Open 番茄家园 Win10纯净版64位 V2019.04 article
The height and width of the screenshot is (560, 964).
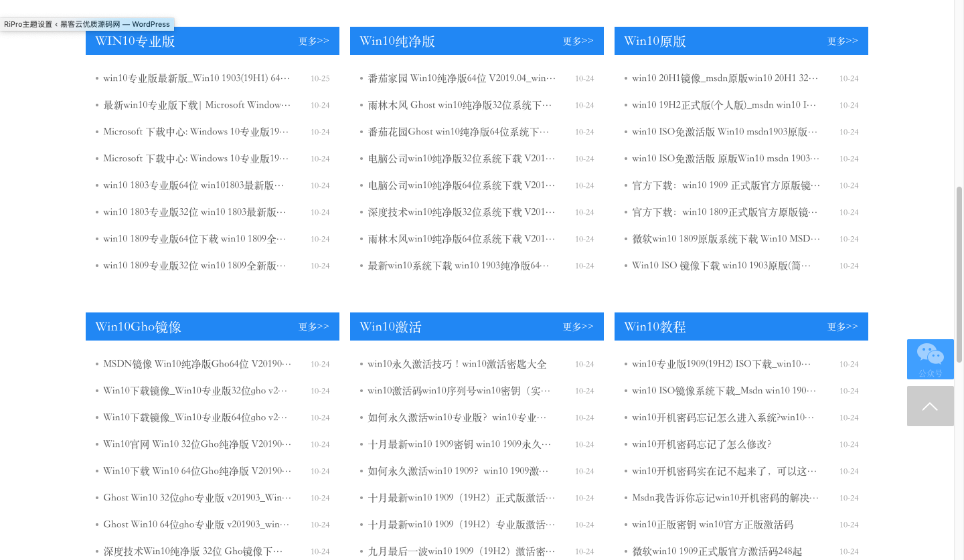[x=461, y=78]
